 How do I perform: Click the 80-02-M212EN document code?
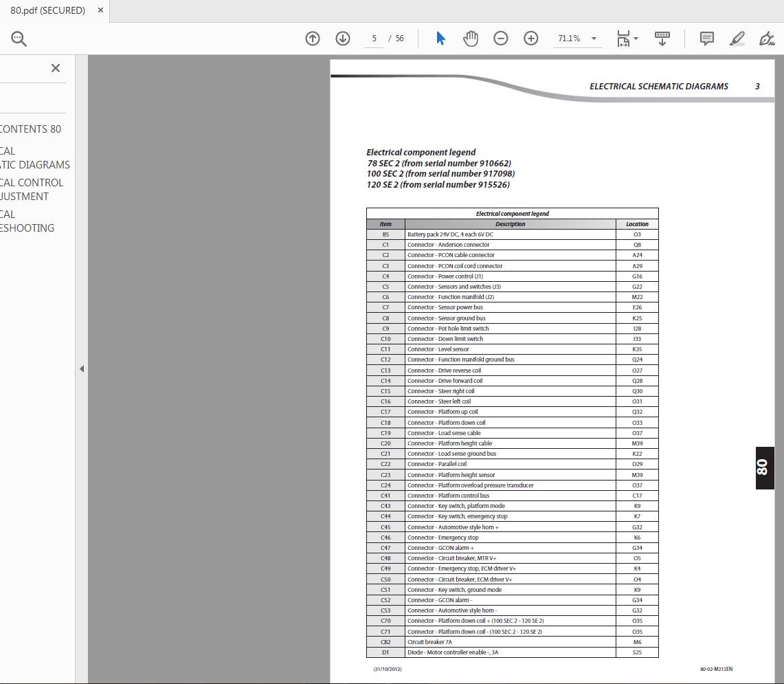pyautogui.click(x=716, y=669)
